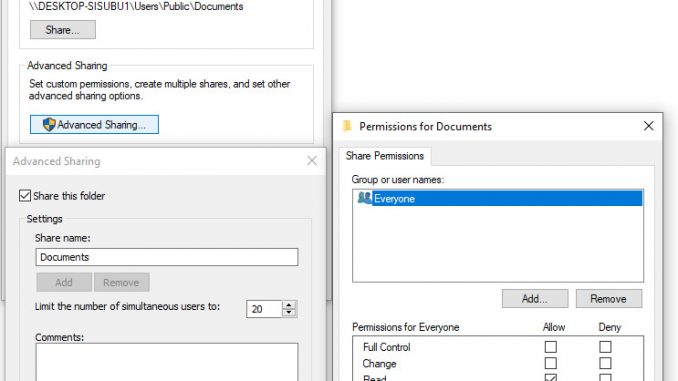Click the Share name field containing Documents
The width and height of the screenshot is (678, 381).
point(167,257)
